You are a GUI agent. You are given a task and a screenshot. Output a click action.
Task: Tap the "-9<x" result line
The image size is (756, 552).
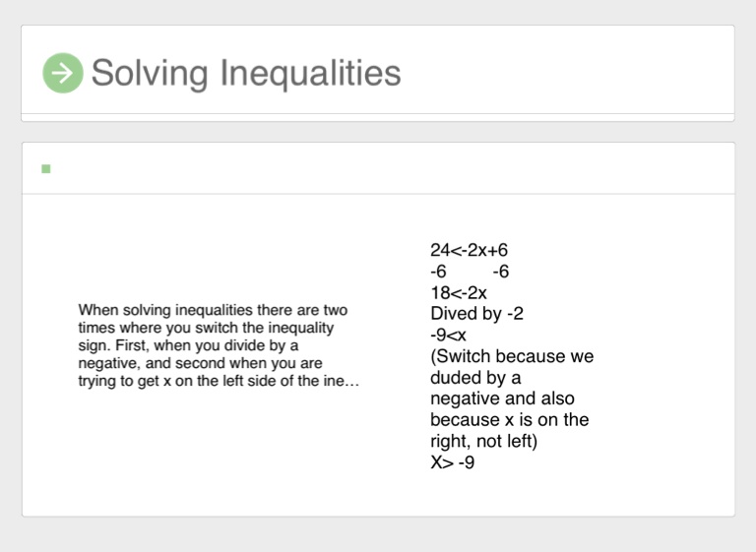(x=449, y=336)
